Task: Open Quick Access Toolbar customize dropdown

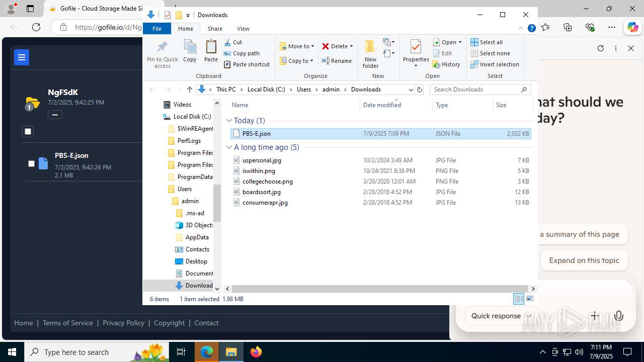Action: [188, 15]
